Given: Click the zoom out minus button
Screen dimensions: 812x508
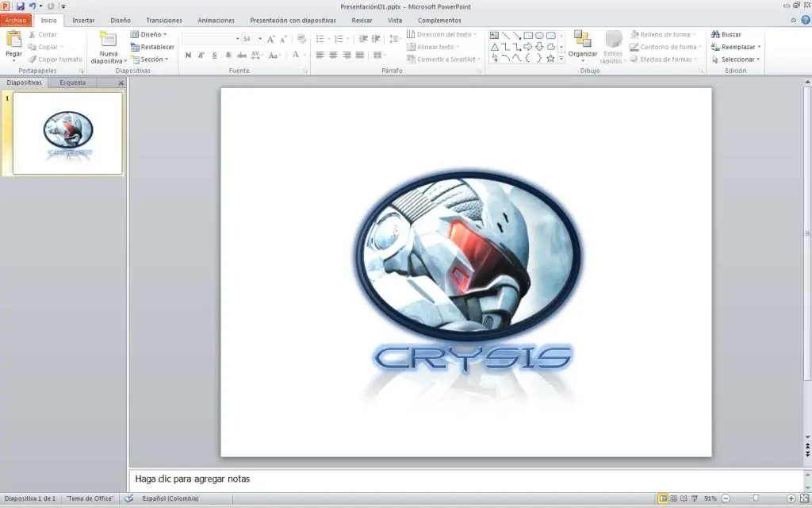Looking at the screenshot, I should [x=726, y=498].
